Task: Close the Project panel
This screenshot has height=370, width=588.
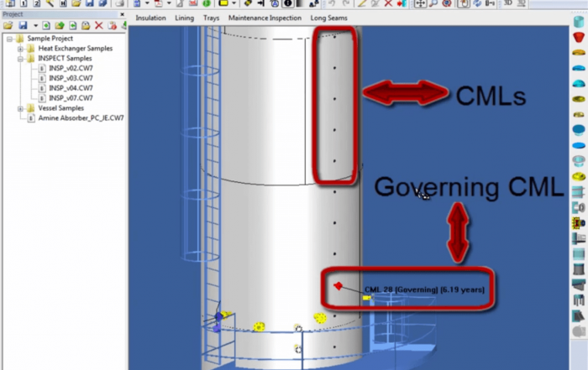Action: pyautogui.click(x=122, y=14)
